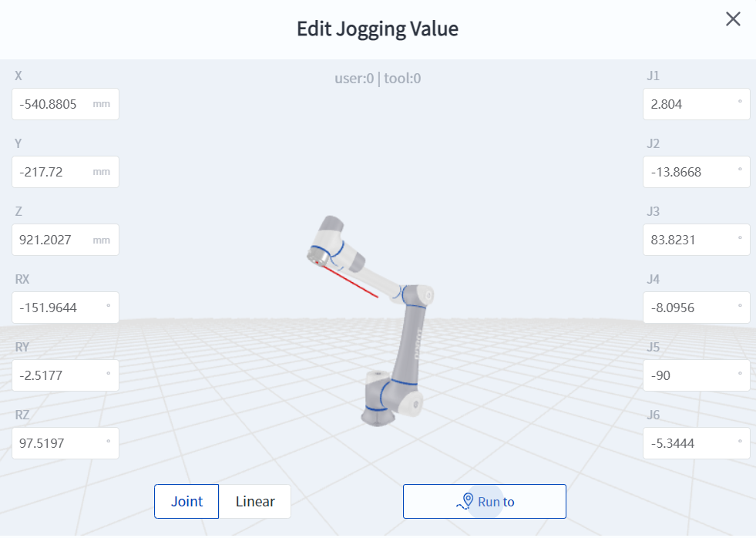
Task: Select the J4 joint angle field
Action: 690,308
